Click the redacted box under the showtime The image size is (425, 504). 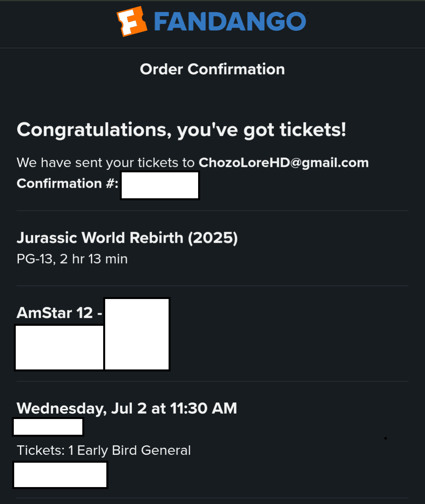48,427
